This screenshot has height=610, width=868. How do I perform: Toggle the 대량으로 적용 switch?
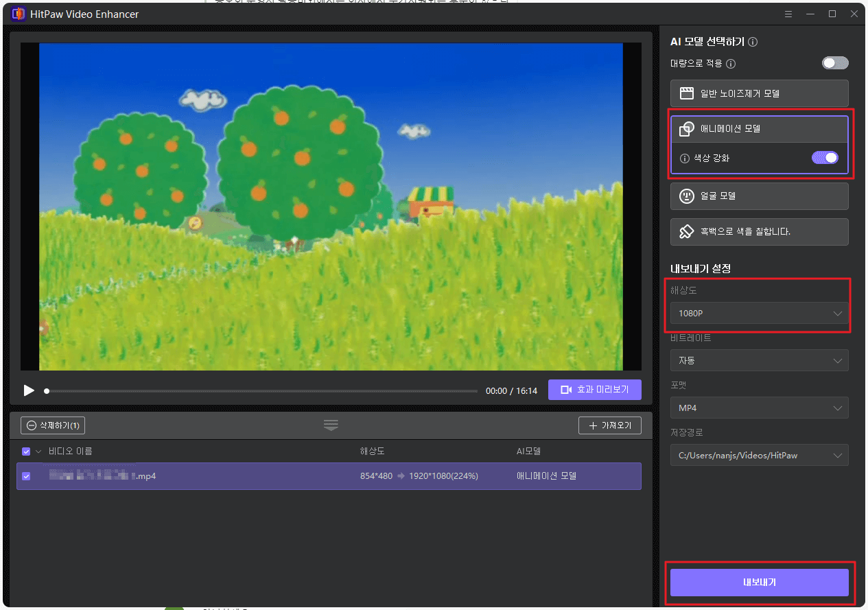tap(835, 63)
